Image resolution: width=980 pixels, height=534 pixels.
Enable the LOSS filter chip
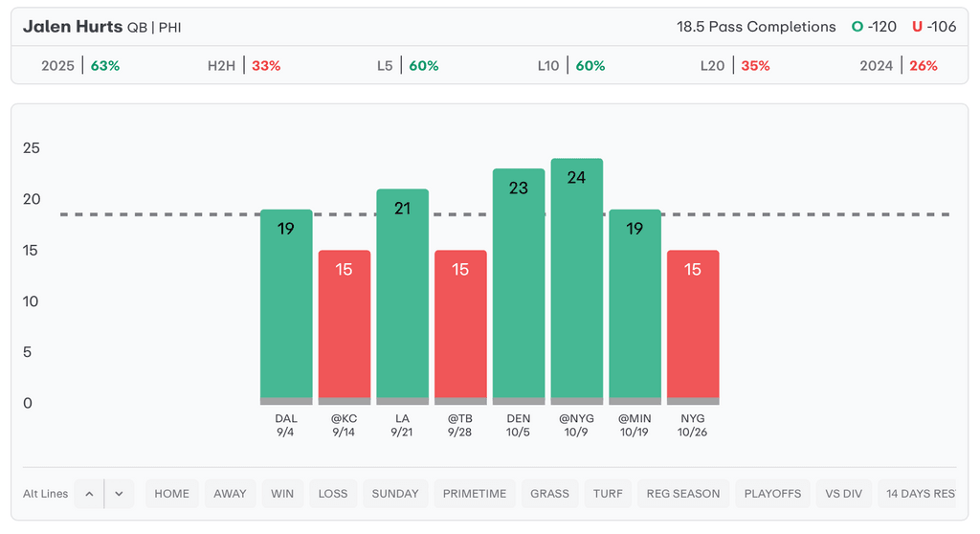click(x=333, y=494)
